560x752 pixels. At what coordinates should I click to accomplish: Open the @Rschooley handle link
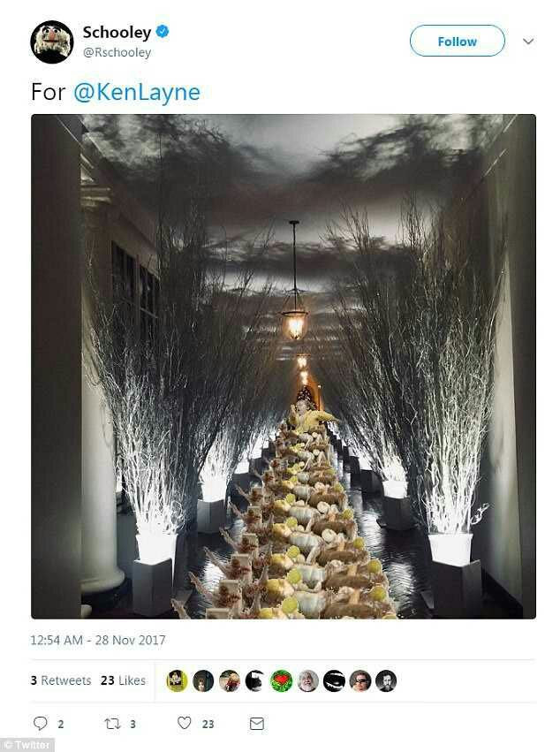click(117, 52)
